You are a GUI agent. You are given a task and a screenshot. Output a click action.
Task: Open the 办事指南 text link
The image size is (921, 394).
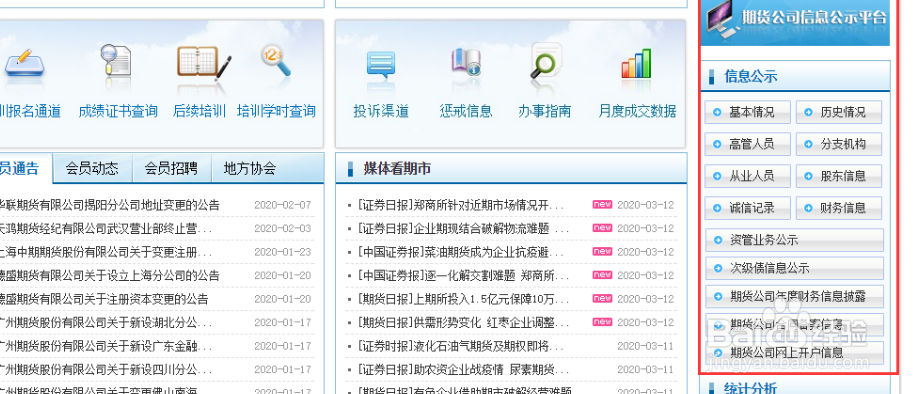[x=544, y=111]
